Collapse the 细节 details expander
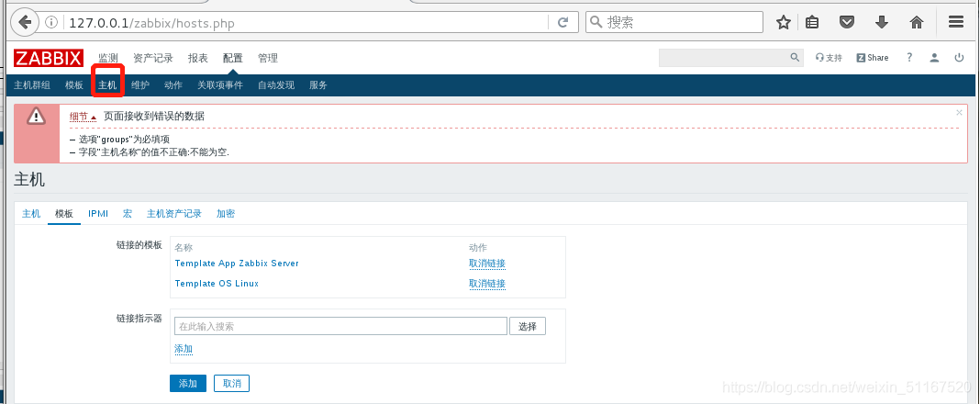Viewport: 980px width, 404px height. click(84, 117)
